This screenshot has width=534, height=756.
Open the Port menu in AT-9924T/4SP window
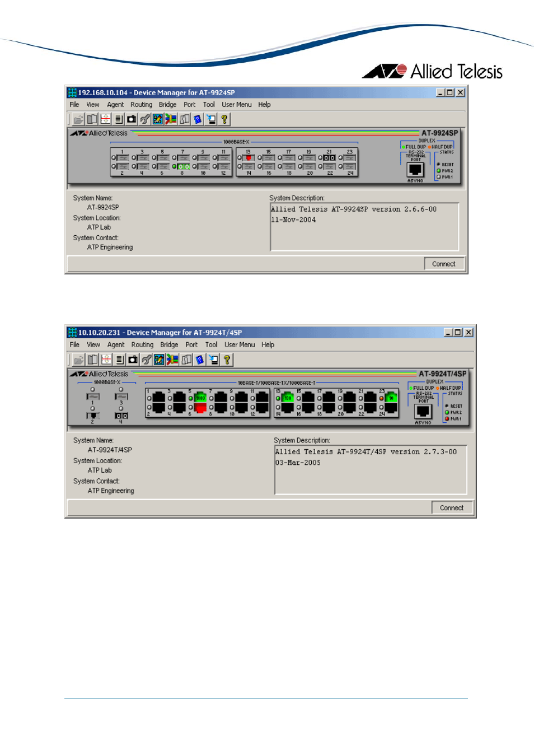pyautogui.click(x=191, y=345)
